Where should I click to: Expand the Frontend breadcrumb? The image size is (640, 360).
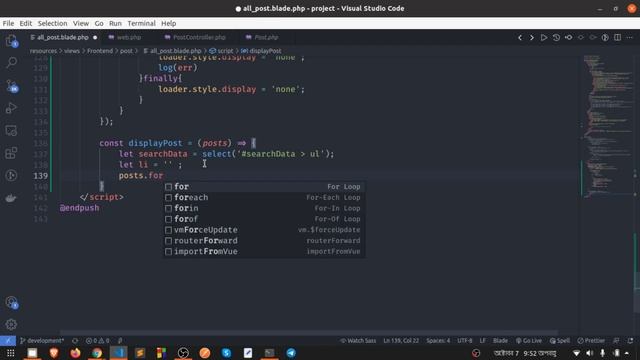(x=100, y=51)
